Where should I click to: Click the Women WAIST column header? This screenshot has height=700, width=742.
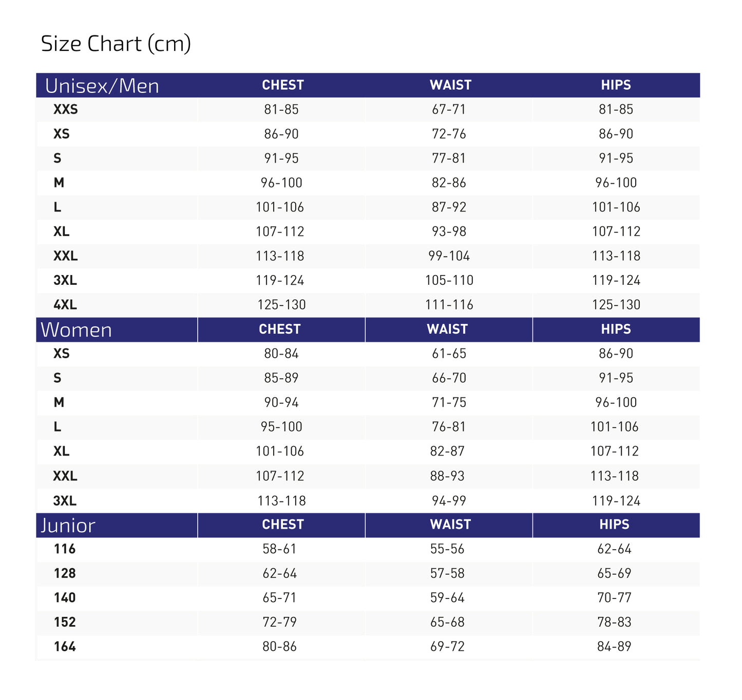447,329
